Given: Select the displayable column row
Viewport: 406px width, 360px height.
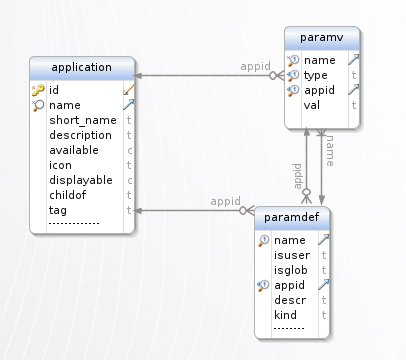Looking at the screenshot, I should pyautogui.click(x=82, y=180).
